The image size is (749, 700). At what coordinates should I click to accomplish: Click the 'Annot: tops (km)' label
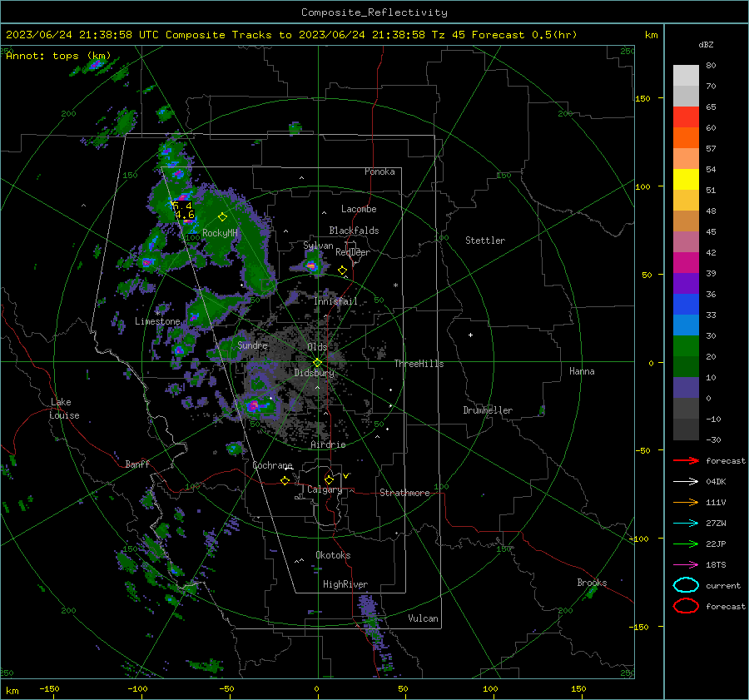pos(58,56)
